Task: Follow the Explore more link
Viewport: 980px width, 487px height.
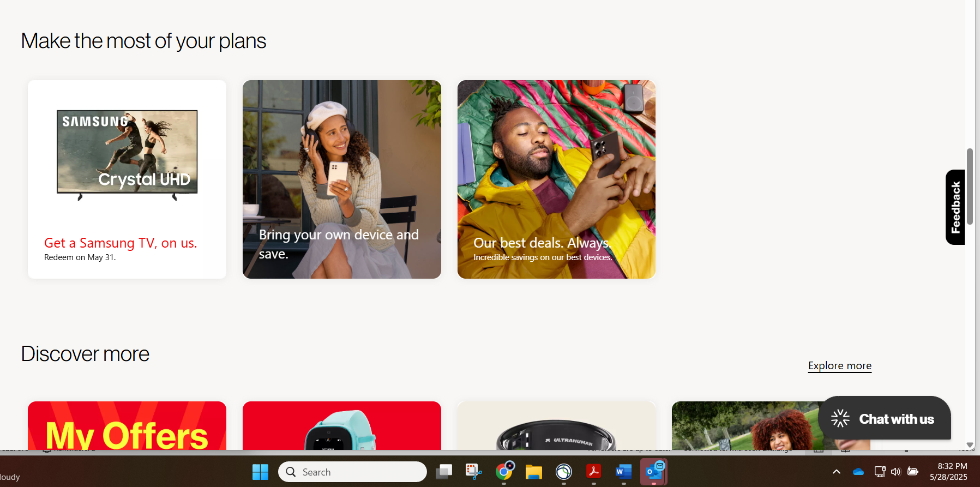Action: (x=840, y=365)
